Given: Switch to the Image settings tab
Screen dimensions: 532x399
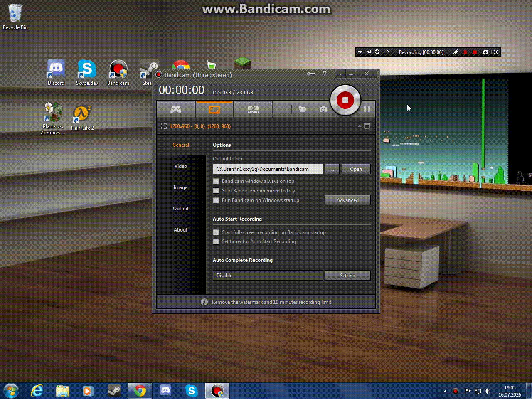Looking at the screenshot, I should [181, 187].
